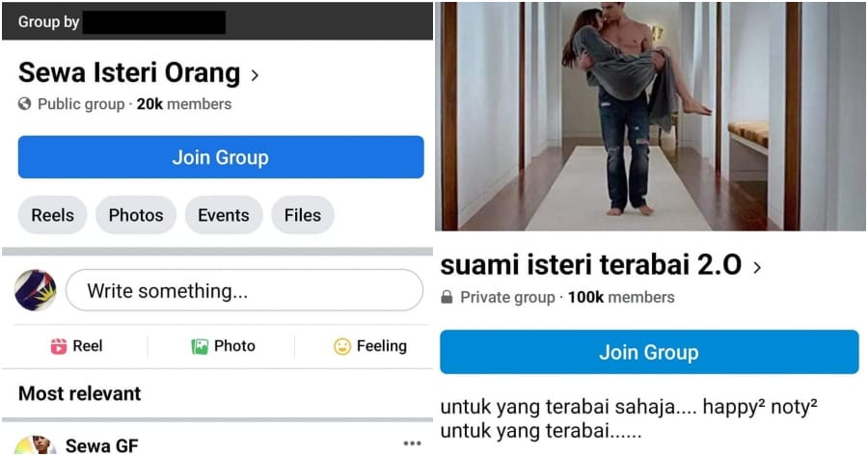Open the three-dot menu on Sewa GF post
The width and height of the screenshot is (868, 456).
413,443
